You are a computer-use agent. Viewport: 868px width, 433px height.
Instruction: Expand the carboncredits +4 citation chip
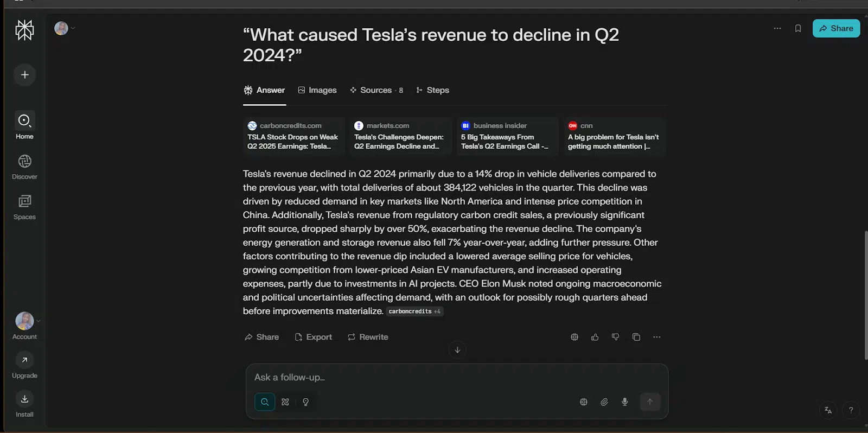pyautogui.click(x=415, y=311)
